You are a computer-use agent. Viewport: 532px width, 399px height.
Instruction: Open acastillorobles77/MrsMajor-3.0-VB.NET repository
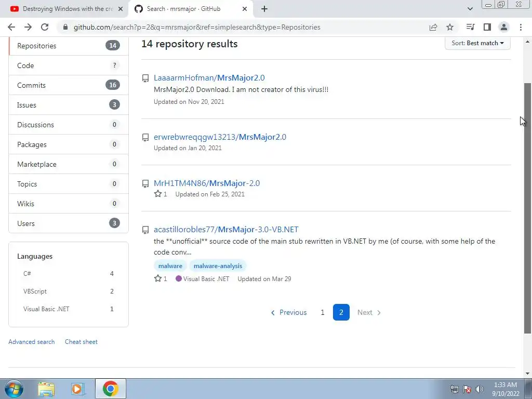[x=226, y=229]
